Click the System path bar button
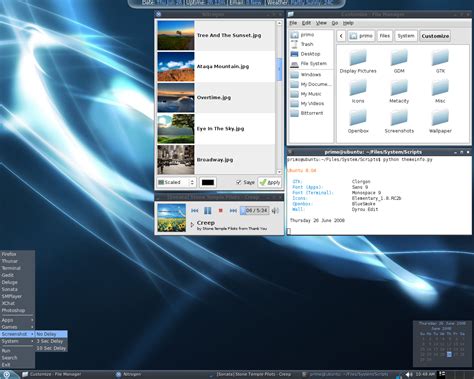Image resolution: width=474 pixels, height=379 pixels. [406, 36]
